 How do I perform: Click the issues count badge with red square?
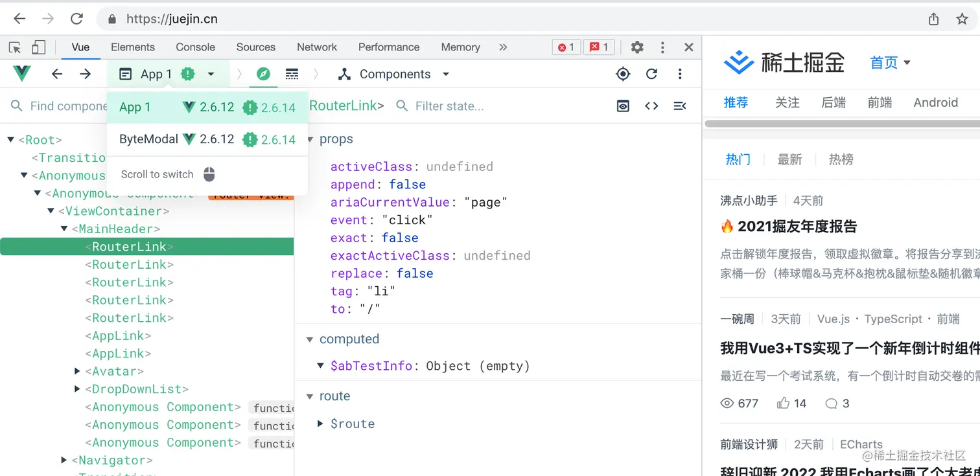pyautogui.click(x=600, y=47)
